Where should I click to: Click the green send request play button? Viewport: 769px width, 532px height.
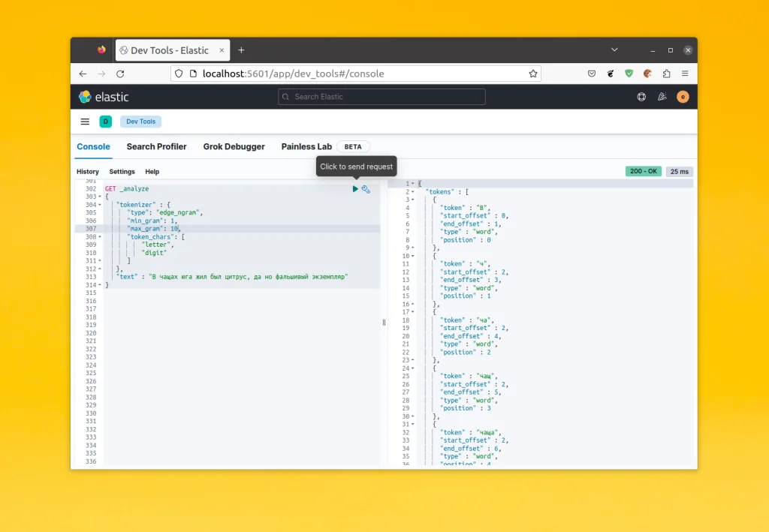[355, 189]
